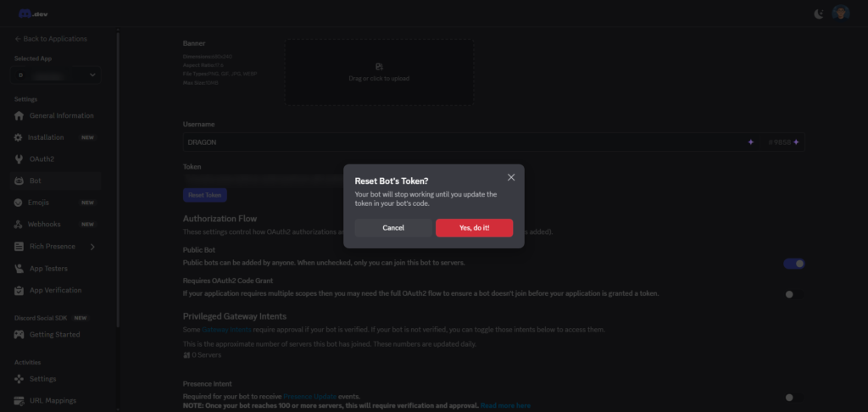The image size is (868, 412).
Task: Click the "0 Servers" count text
Action: [206, 355]
